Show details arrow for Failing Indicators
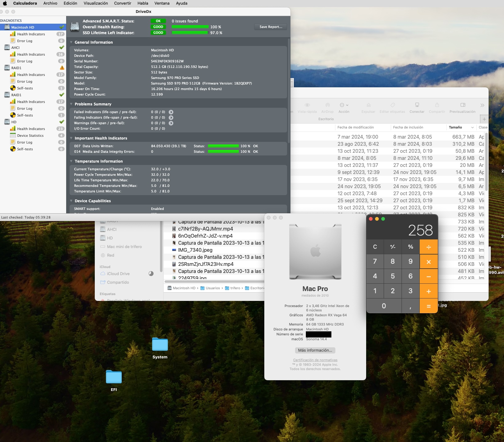This screenshot has height=442, width=504. [171, 118]
